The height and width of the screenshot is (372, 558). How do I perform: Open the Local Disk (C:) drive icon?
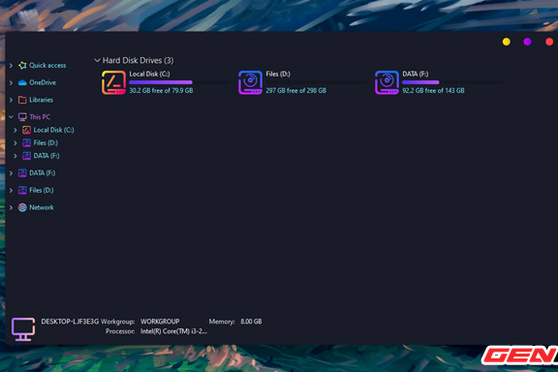(x=114, y=83)
